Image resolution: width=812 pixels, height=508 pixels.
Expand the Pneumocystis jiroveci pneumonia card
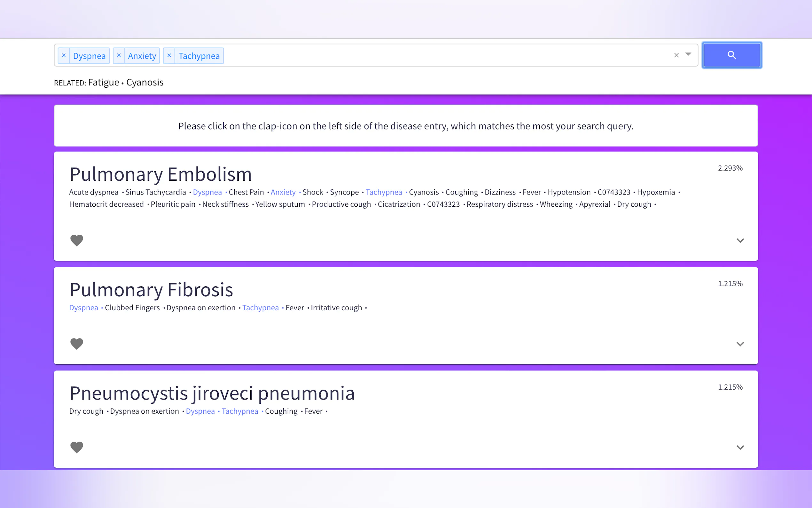[x=740, y=448]
